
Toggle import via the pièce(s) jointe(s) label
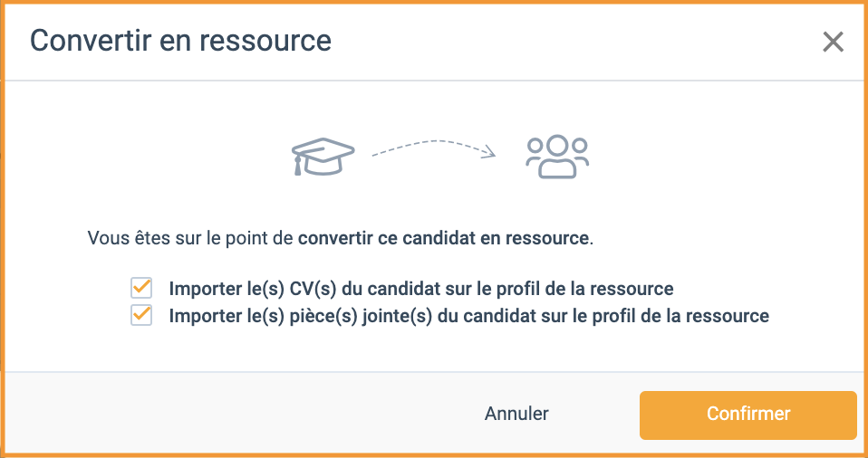pos(468,316)
